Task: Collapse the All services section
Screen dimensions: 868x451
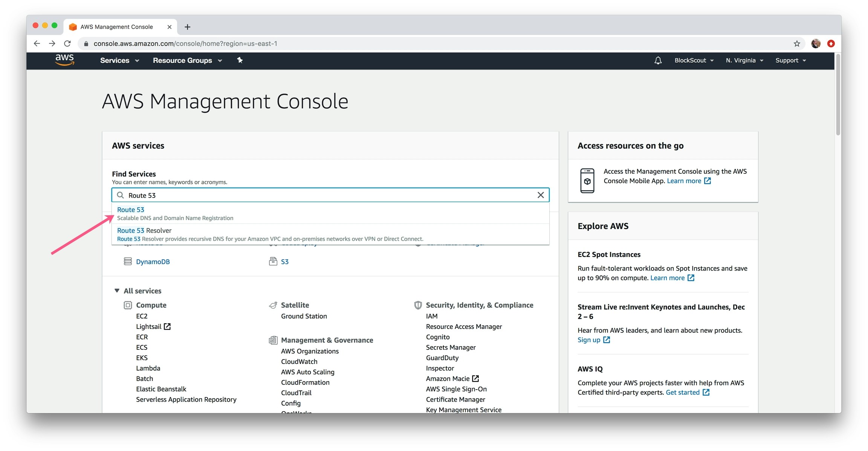Action: [x=117, y=291]
